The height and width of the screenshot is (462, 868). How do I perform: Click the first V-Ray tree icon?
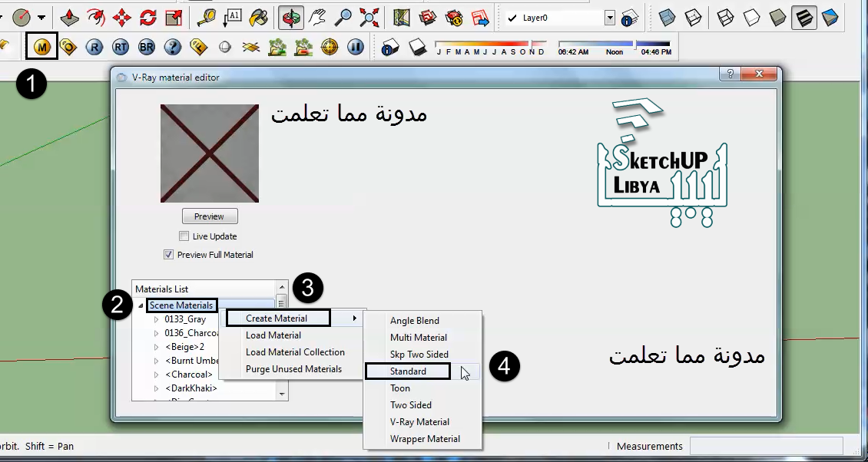pos(277,47)
